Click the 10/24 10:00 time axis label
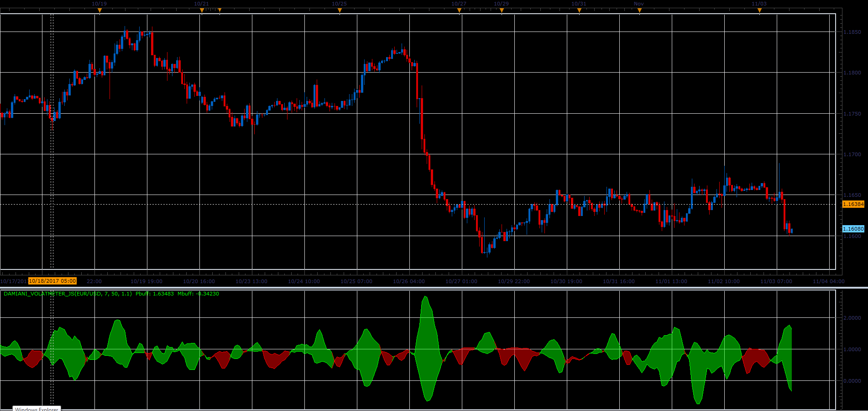The width and height of the screenshot is (868, 411). coord(304,281)
